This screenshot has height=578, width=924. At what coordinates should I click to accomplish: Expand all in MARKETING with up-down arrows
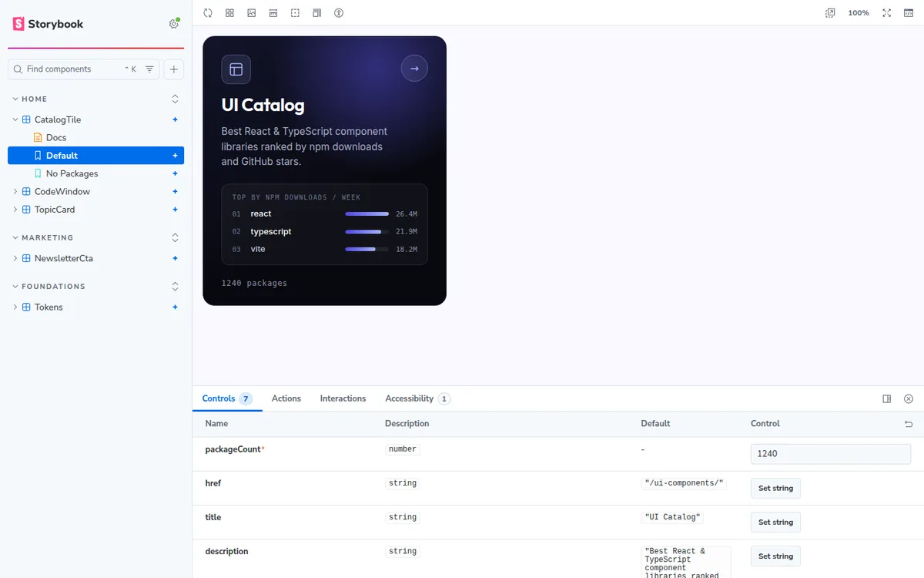pos(175,237)
